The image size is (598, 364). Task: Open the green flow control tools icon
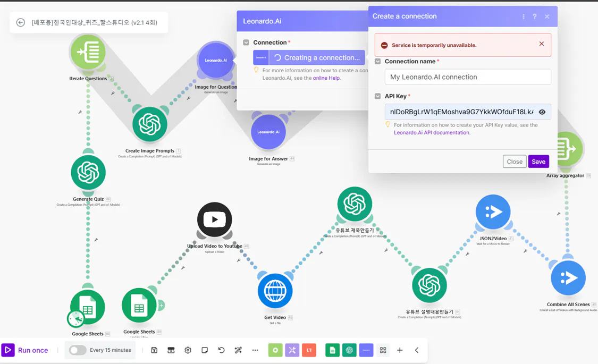(275, 350)
